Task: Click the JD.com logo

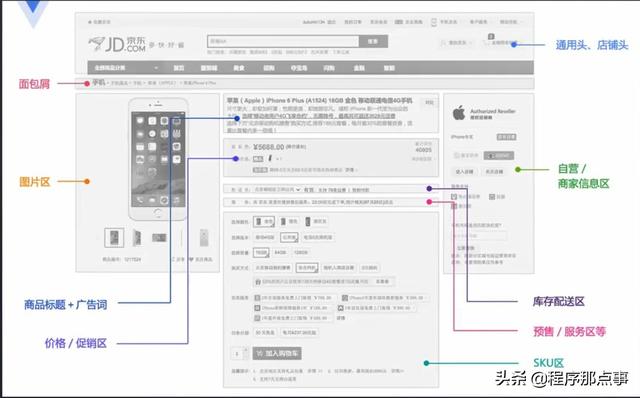Action: pyautogui.click(x=117, y=44)
